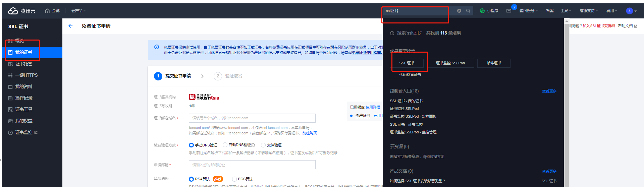Expand the 云产品 dropdown
Viewport: 644px width, 187px height.
coord(78,11)
